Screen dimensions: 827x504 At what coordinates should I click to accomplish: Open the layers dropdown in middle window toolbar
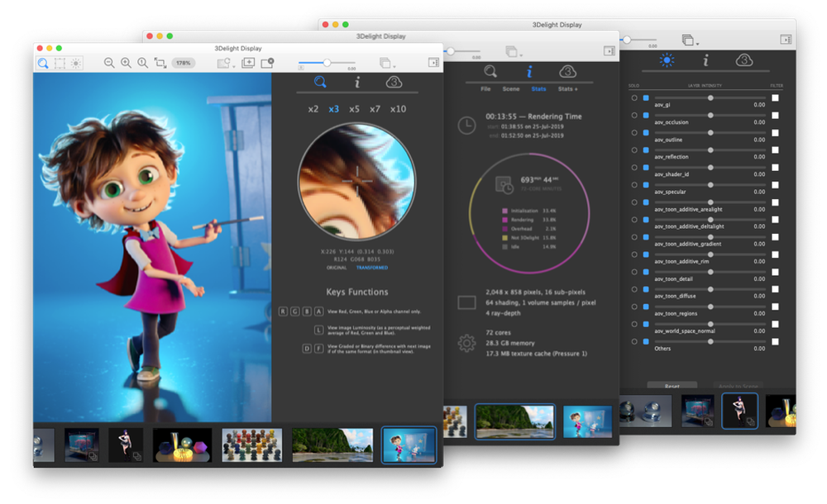514,52
